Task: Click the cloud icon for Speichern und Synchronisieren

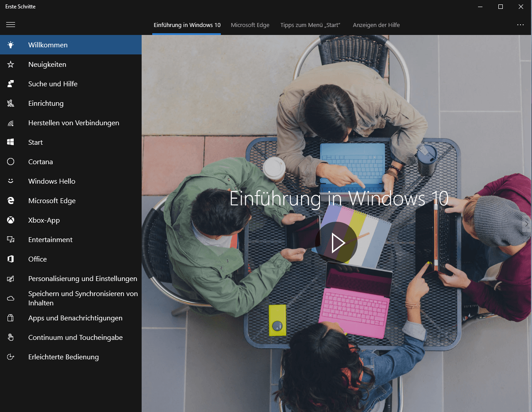Action: click(x=11, y=298)
